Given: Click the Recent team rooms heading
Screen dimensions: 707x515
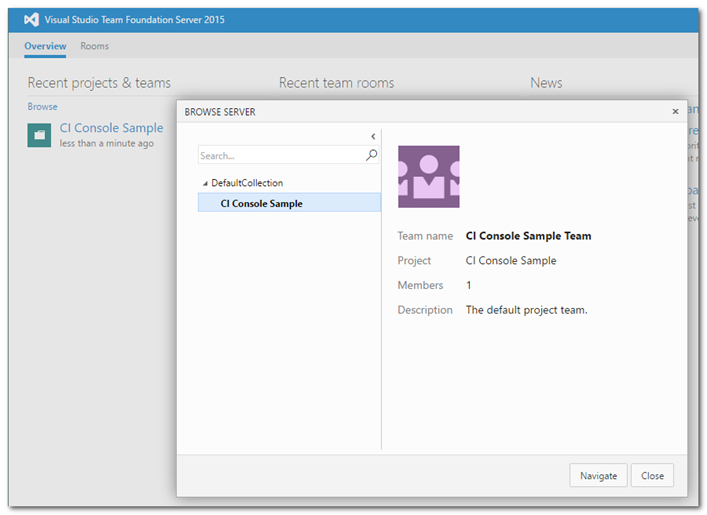Looking at the screenshot, I should (x=336, y=83).
